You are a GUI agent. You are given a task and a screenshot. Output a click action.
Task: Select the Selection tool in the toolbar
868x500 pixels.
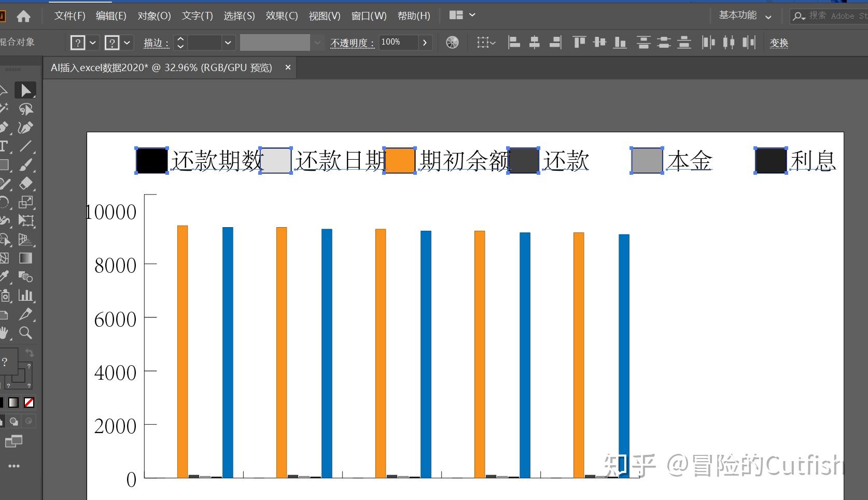point(26,90)
